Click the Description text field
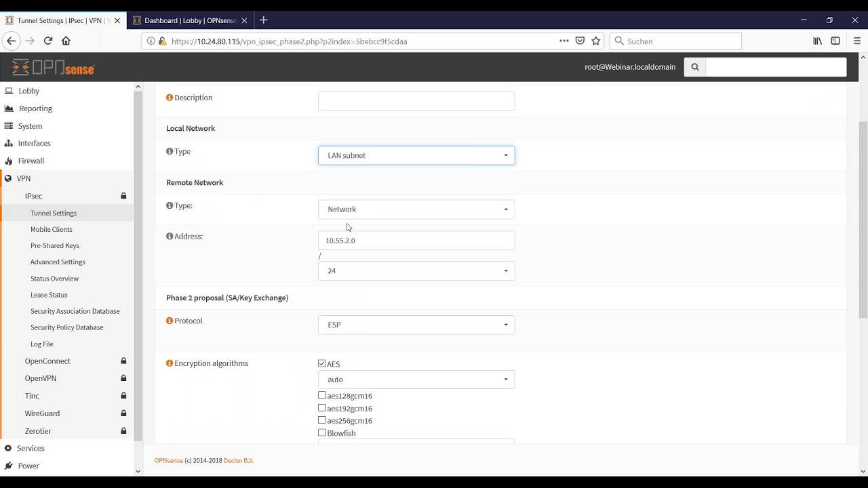This screenshot has width=868, height=488. coord(416,101)
